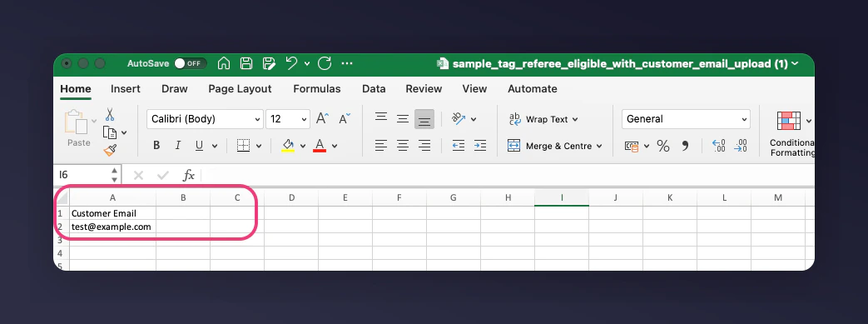Click the accounting currency format icon

[x=632, y=147]
